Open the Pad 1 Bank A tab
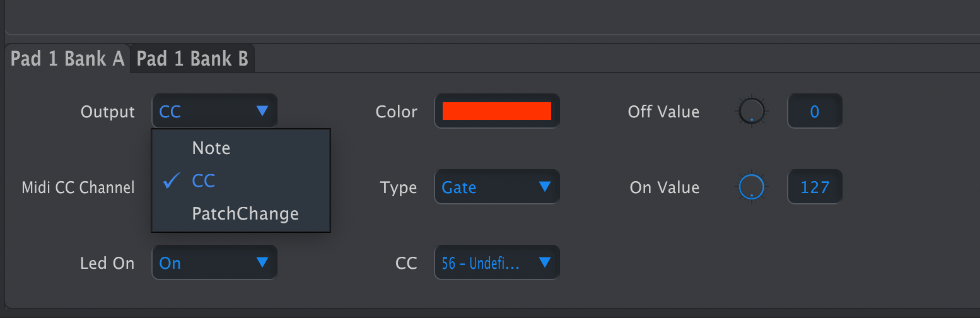 coord(67,59)
